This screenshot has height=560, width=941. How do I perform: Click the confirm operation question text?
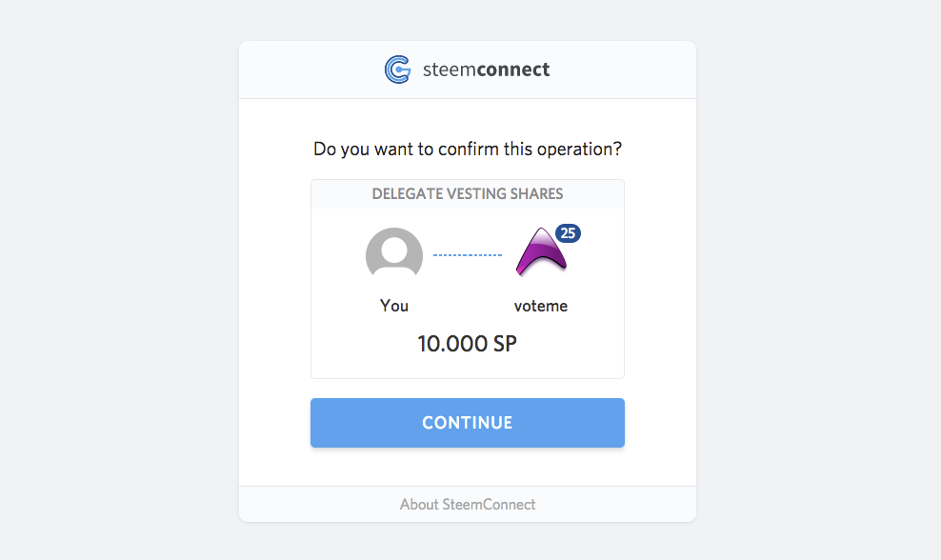[x=468, y=150]
